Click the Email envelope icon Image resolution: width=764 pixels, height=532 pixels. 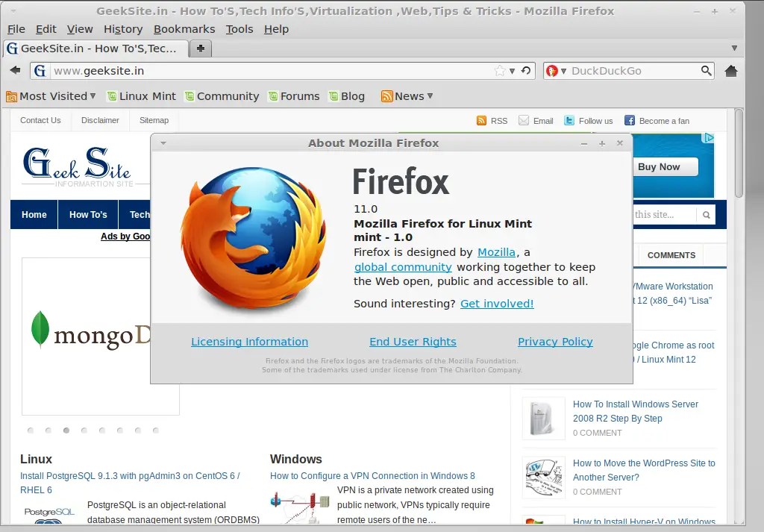tap(524, 120)
